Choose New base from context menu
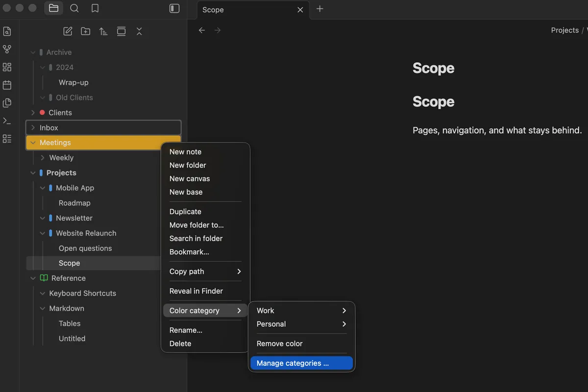 coord(205,192)
